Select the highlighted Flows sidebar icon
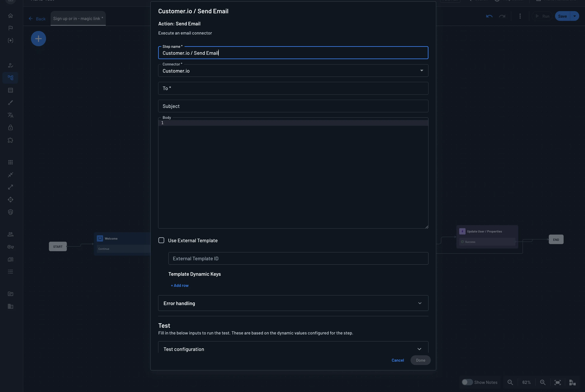The width and height of the screenshot is (585, 392). click(11, 78)
